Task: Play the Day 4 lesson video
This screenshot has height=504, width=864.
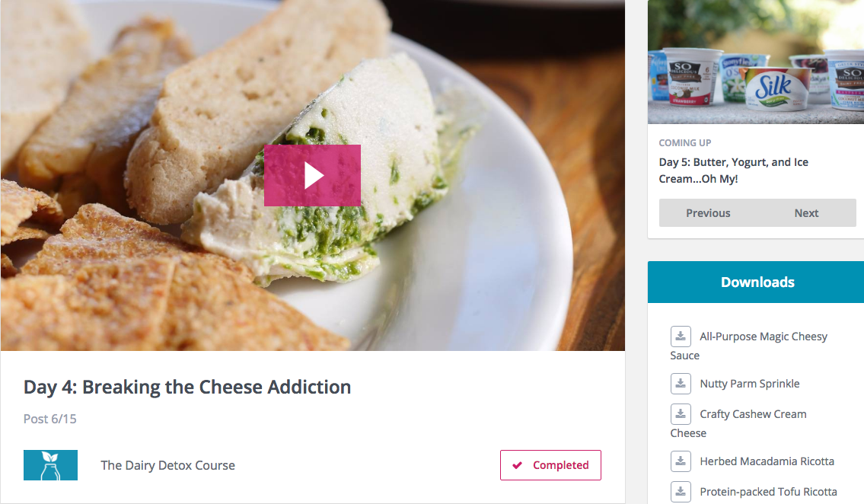Action: (x=312, y=175)
